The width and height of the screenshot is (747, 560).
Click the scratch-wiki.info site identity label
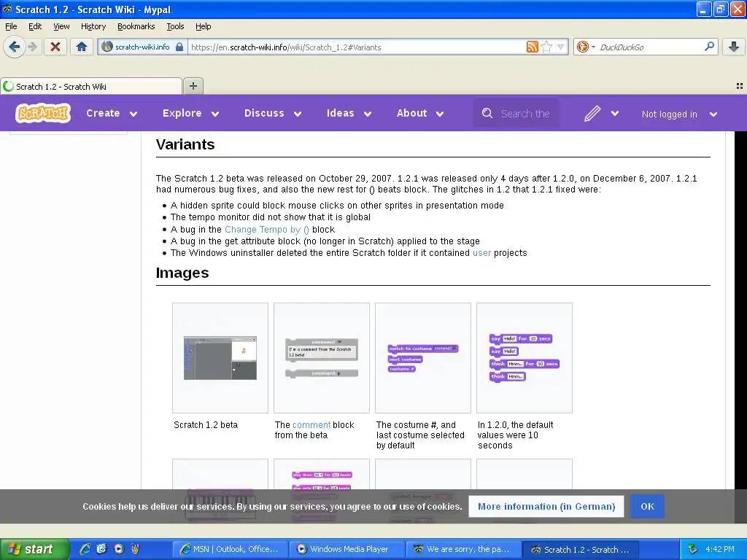(142, 47)
